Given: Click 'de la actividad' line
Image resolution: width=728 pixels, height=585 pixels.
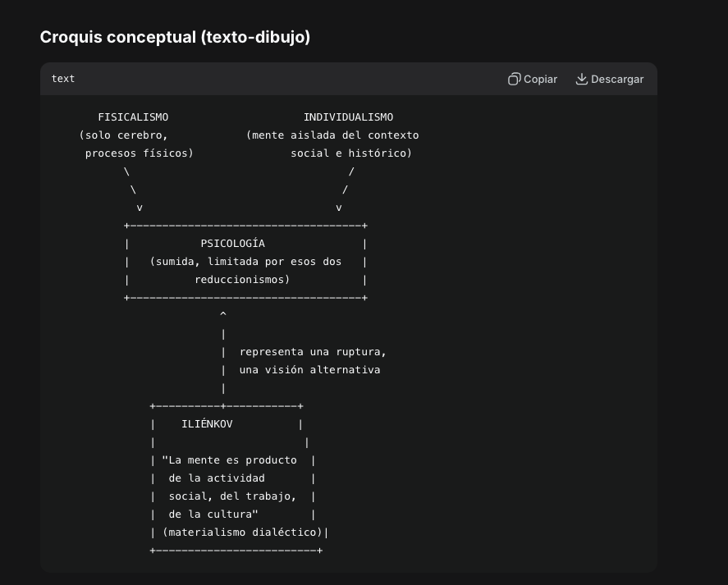Looking at the screenshot, I should (x=217, y=478).
